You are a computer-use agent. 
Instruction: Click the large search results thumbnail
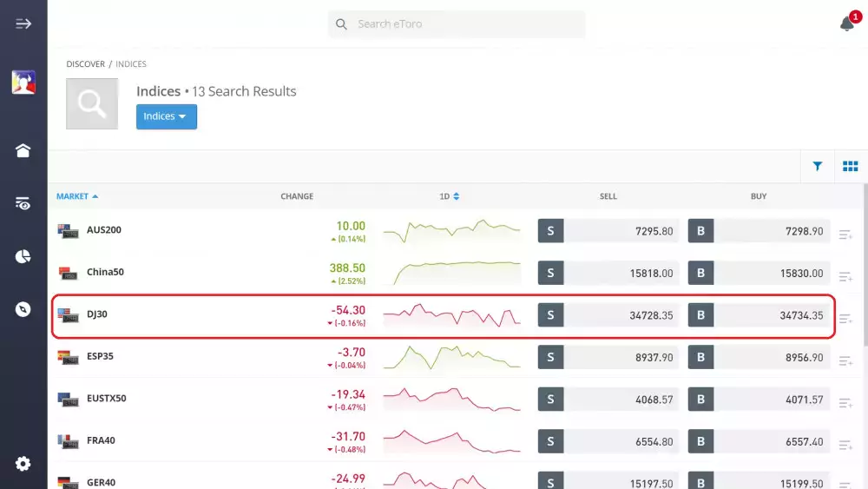92,103
